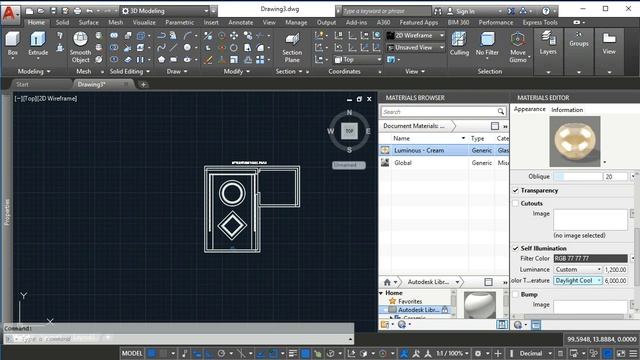Expand the Solid Editing panel flyout
The width and height of the screenshot is (640, 360).
(x=129, y=71)
